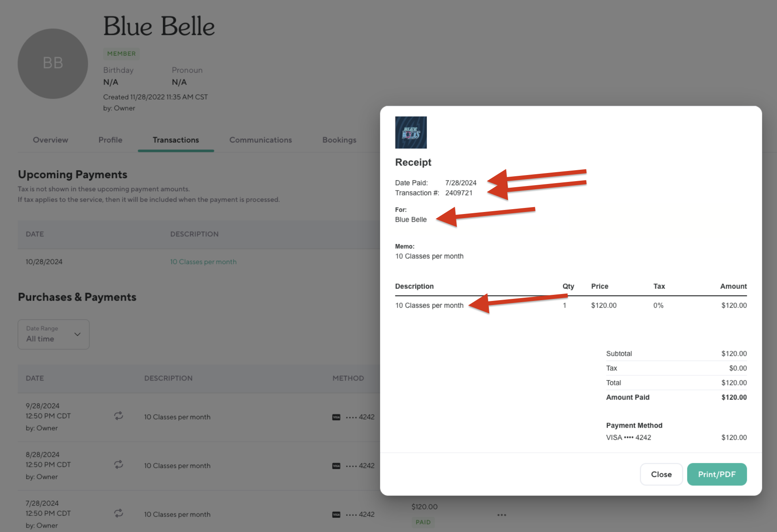Screen dimensions: 777x532
Task: Click the Visa card icon on the 9/28/2024 row
Action: 336,417
